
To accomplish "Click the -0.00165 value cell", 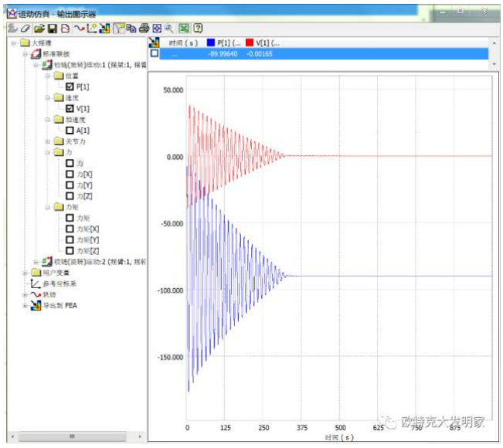I will tap(260, 53).
